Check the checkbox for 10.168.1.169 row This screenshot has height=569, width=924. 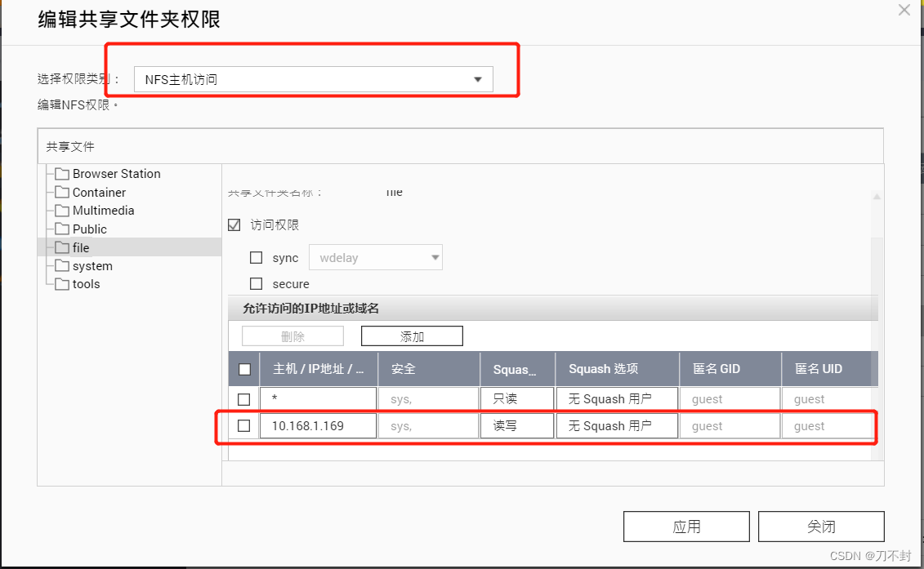244,426
